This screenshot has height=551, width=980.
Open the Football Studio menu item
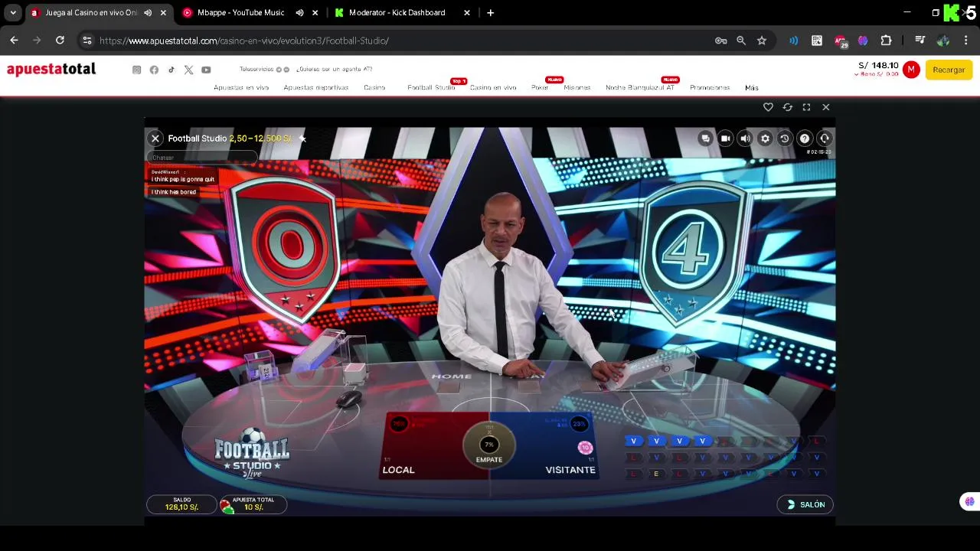[431, 87]
